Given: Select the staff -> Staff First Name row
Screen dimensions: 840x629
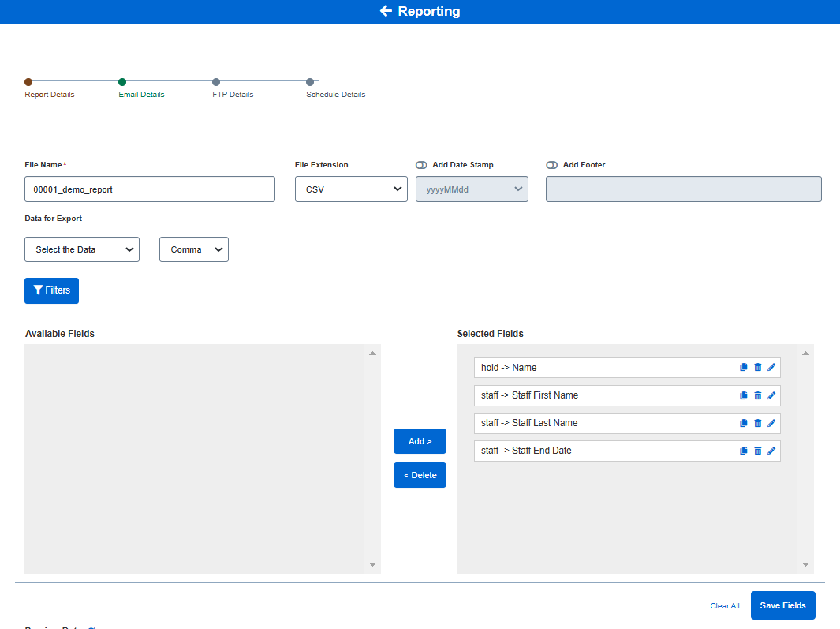Looking at the screenshot, I should (627, 395).
